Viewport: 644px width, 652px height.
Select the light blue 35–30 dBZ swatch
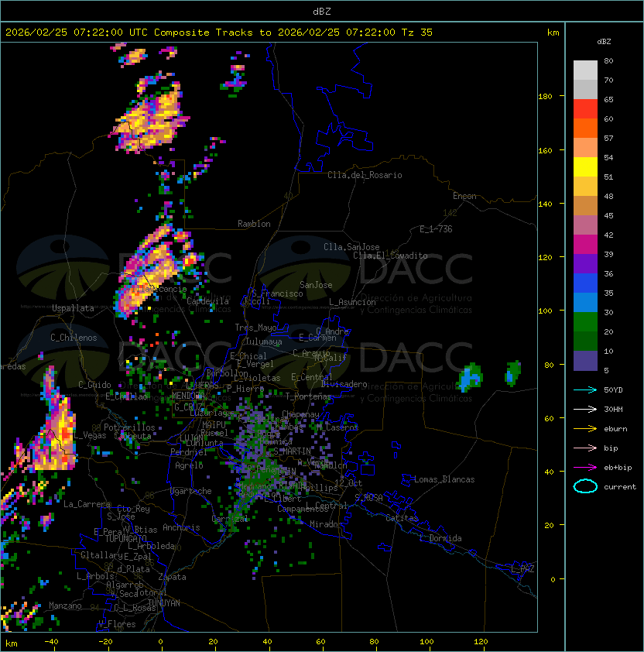(585, 302)
